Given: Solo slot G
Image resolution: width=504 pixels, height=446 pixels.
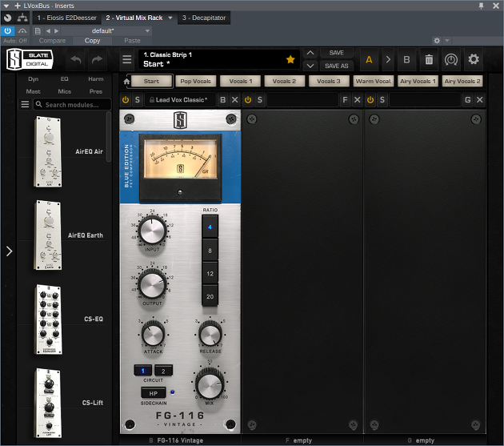Looking at the screenshot, I should (x=382, y=100).
